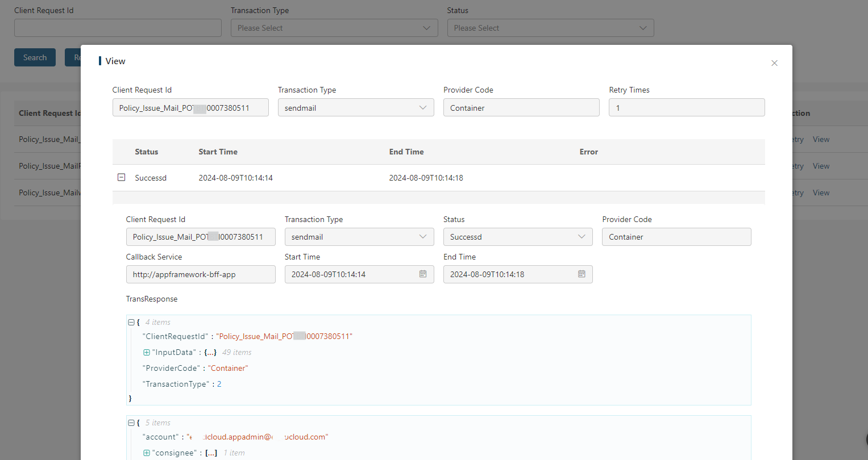Open background Transaction Type filter dropdown
This screenshot has height=460, width=868.
point(334,28)
